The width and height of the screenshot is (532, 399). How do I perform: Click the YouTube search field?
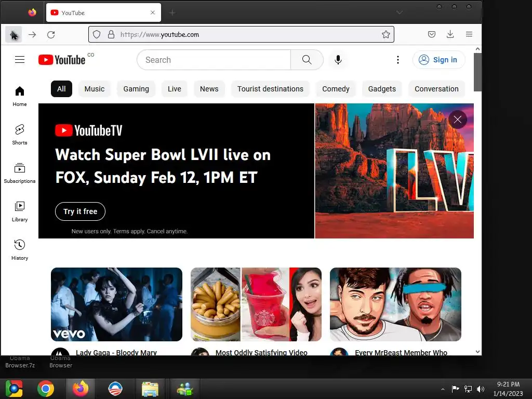click(214, 60)
